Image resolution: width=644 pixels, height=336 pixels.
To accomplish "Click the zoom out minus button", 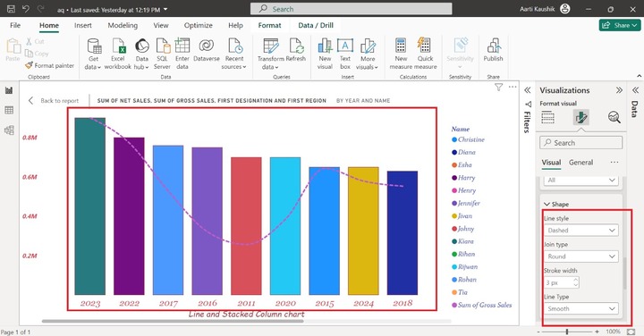I will point(538,331).
